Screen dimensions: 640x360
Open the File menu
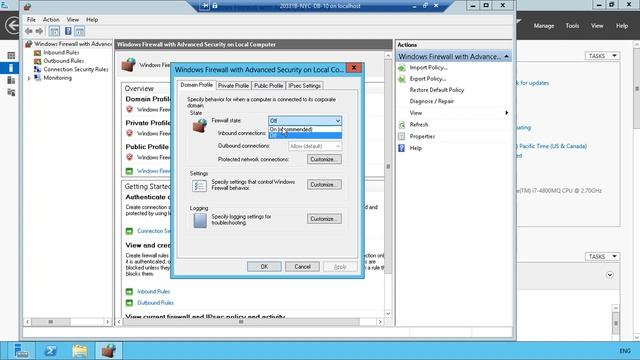31,20
